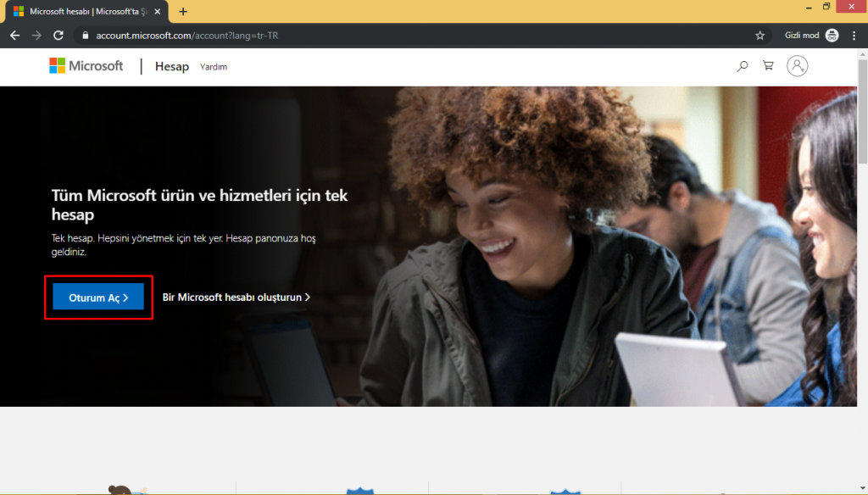Click Bir Microsoft hesabı oluşturun link
This screenshot has height=495, width=868.
tap(236, 298)
